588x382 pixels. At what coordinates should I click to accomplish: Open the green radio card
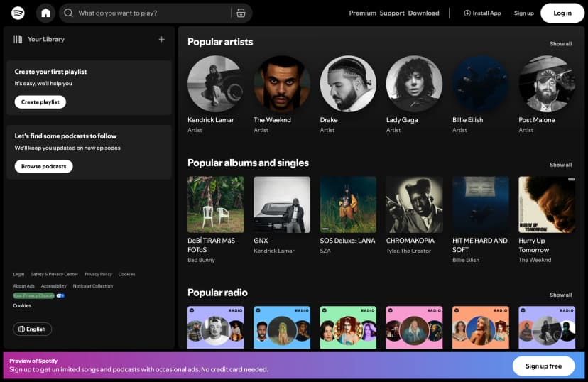pyautogui.click(x=348, y=327)
